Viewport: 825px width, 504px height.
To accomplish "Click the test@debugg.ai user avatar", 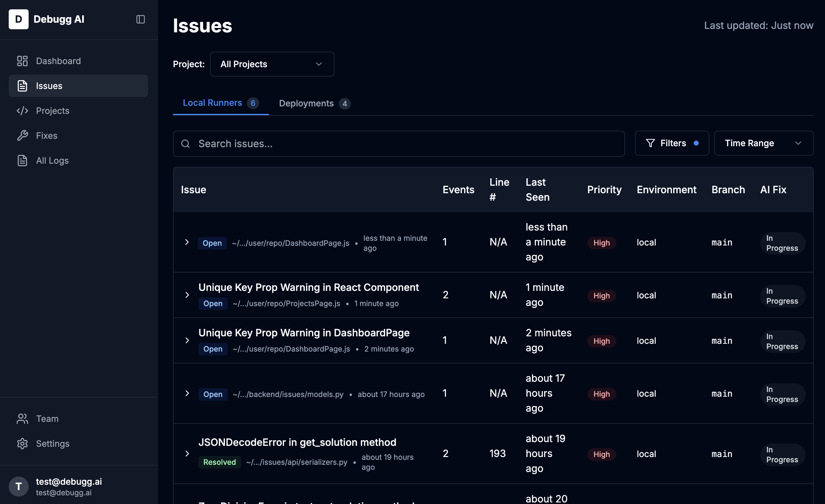I will (19, 486).
